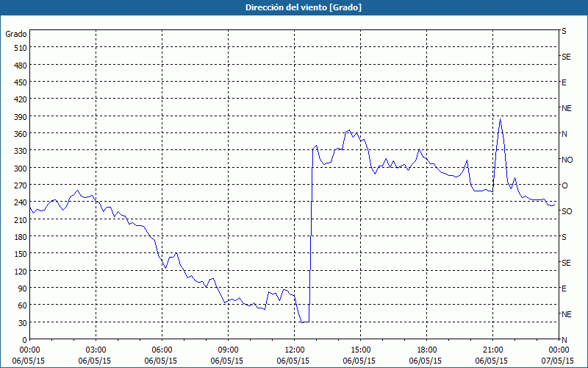
Task: Click the 120 degree axis label
Action: 21,272
